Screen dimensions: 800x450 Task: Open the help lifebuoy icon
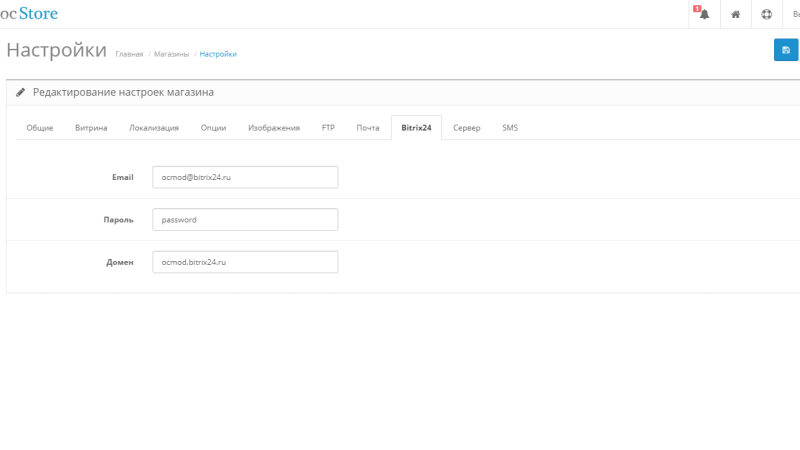[766, 14]
